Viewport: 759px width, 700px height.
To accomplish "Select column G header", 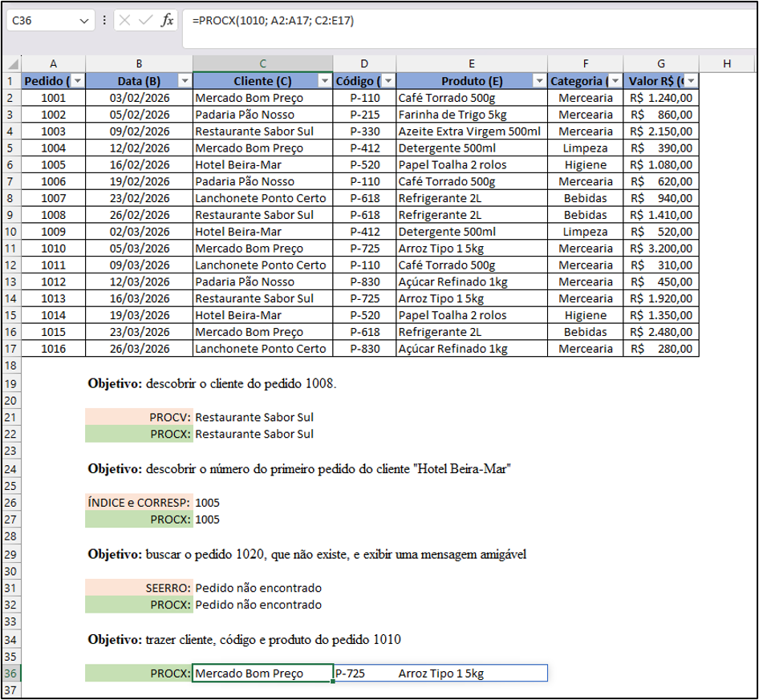I will [661, 64].
